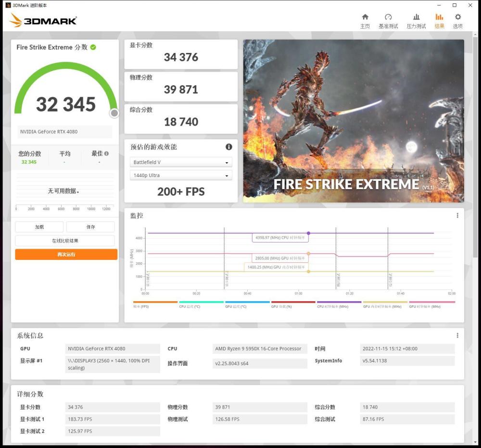Click the 3DMark title bar app icon
The image size is (481, 448).
[x=8, y=5]
